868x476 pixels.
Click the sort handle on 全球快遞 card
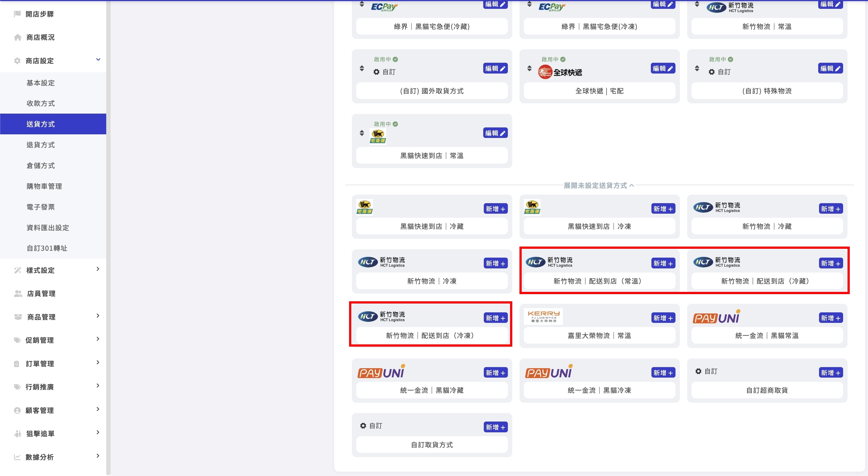point(529,68)
